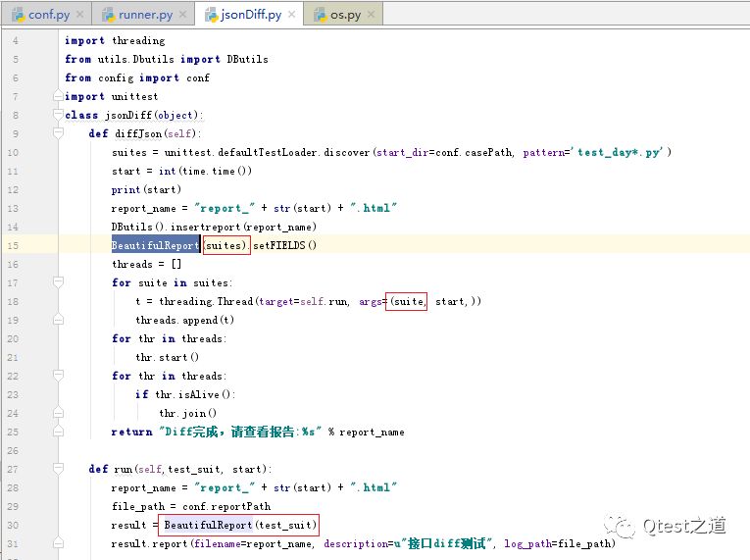The height and width of the screenshot is (560, 750).
Task: Click the Python file icon on conf.py tab
Action: pyautogui.click(x=19, y=15)
